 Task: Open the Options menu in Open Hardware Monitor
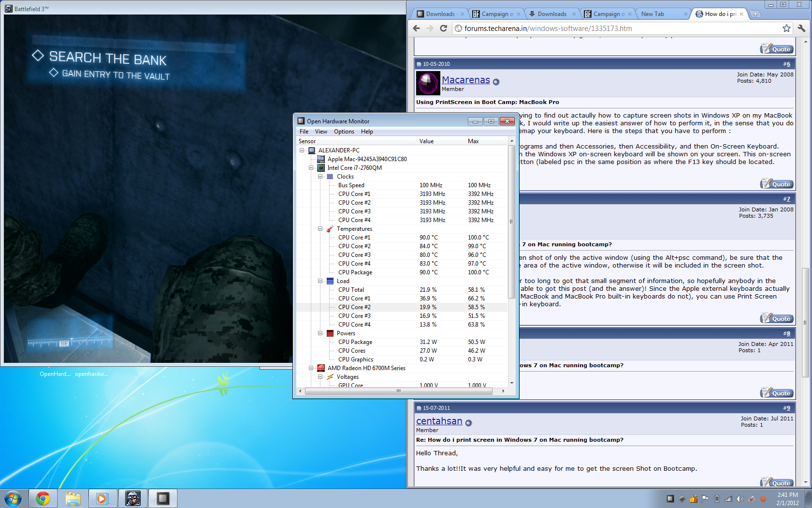point(344,132)
